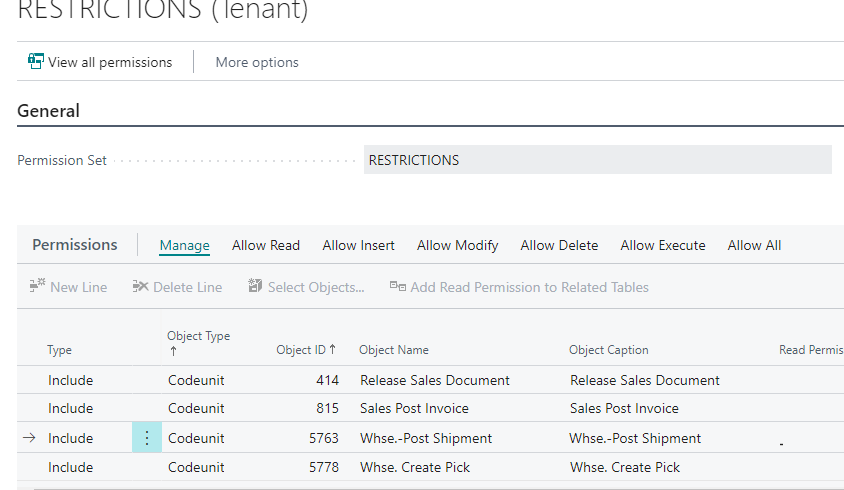Sort by the Object Type column header
Viewport: 844px width, 490px height.
click(198, 337)
